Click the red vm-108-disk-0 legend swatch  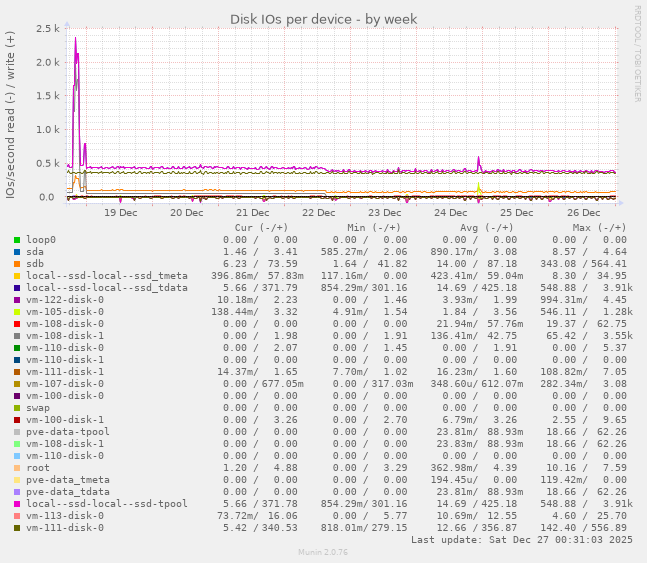tap(17, 324)
